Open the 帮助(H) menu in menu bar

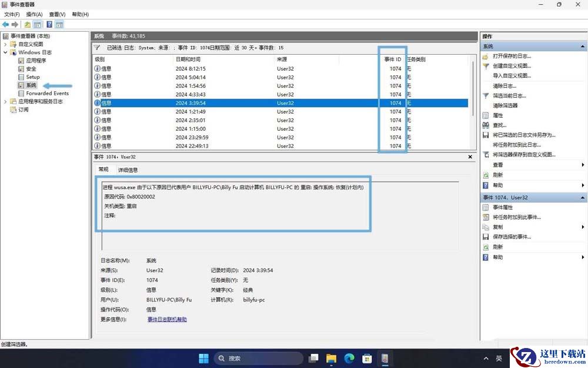(80, 14)
